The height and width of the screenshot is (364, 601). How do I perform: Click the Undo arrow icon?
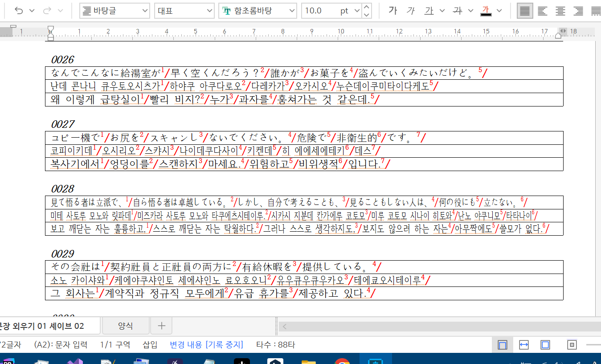click(x=19, y=11)
